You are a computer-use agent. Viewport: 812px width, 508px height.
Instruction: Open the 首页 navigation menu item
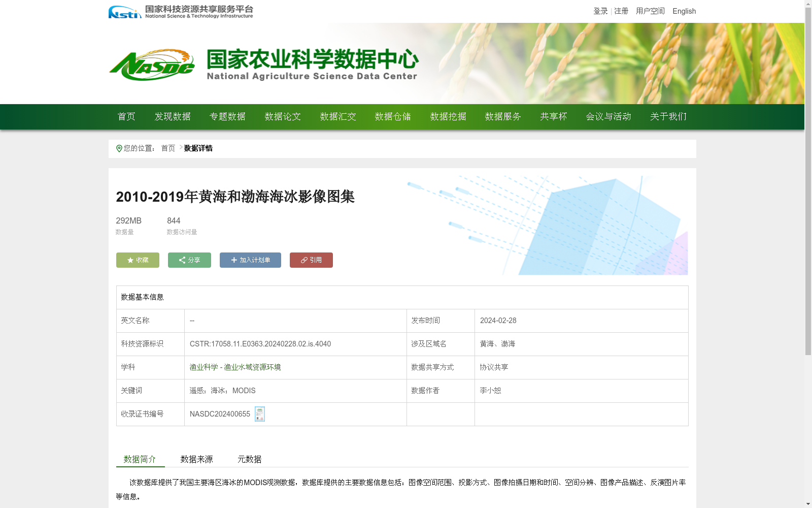[126, 117]
